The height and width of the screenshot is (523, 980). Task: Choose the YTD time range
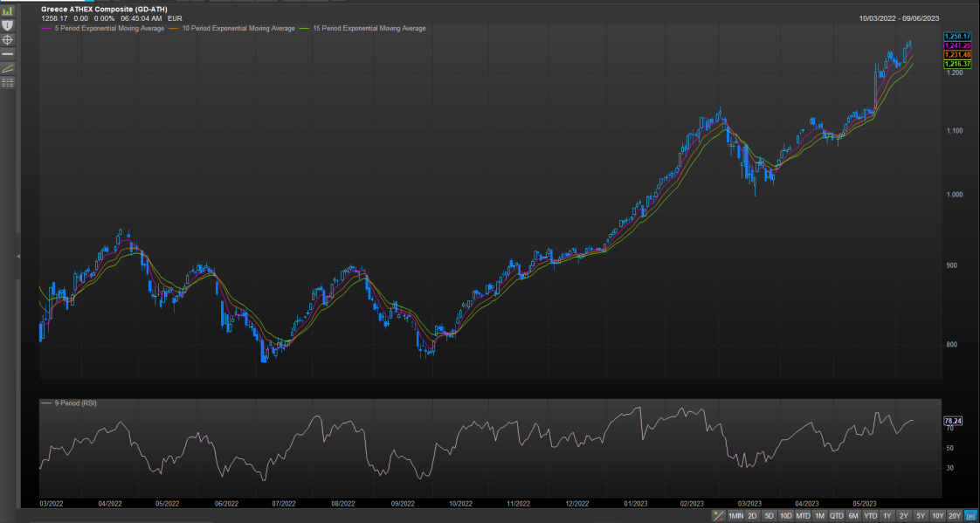(870, 515)
